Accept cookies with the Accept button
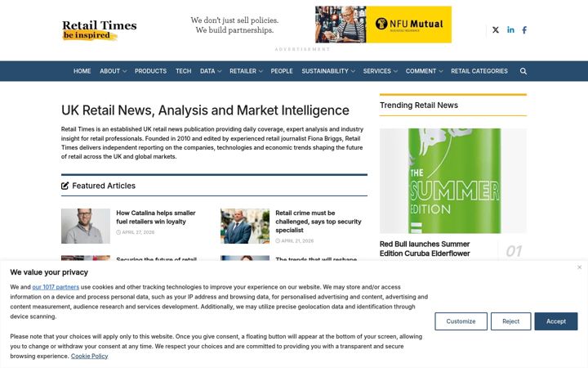Image resolution: width=588 pixels, height=368 pixels. click(556, 321)
